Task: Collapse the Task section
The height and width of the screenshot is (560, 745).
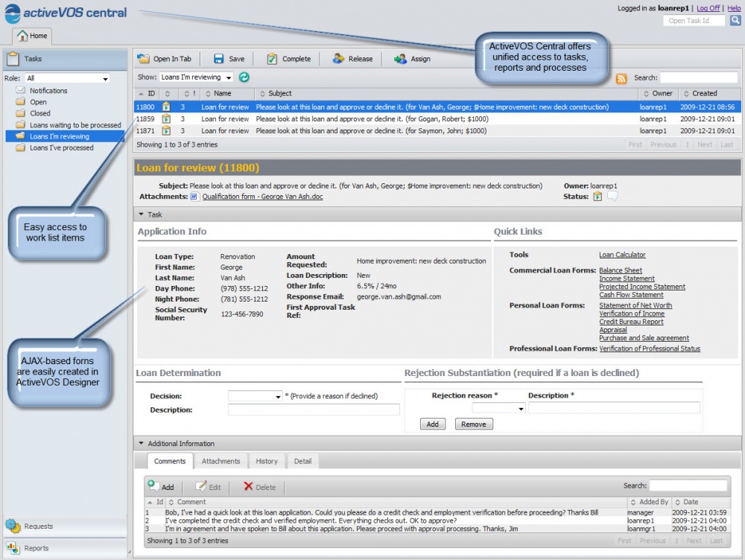Action: pyautogui.click(x=141, y=214)
